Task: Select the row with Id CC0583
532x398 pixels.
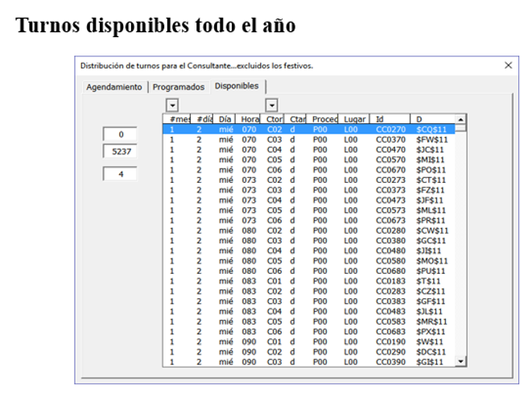Action: click(309, 321)
